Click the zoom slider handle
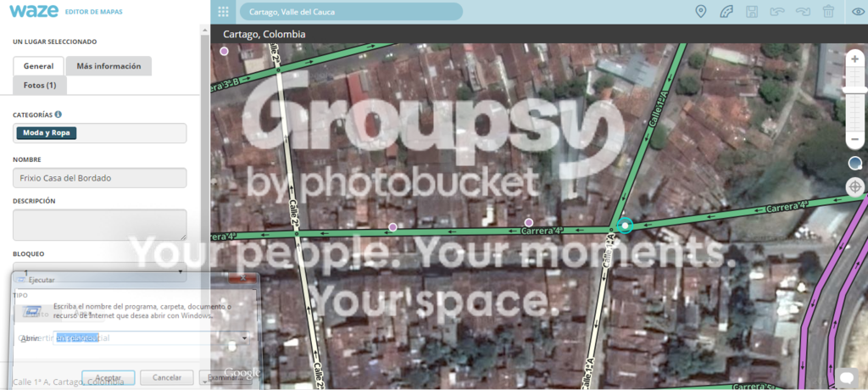 click(x=855, y=90)
